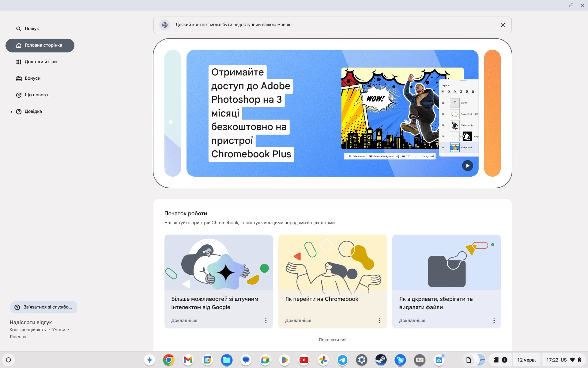
Task: Open Gmail from the shelf
Action: [188, 360]
